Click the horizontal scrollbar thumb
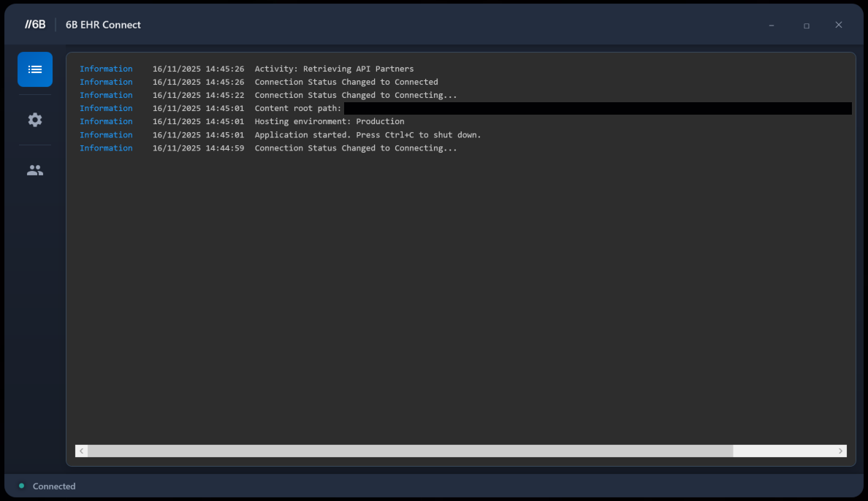The image size is (868, 501). [x=409, y=451]
